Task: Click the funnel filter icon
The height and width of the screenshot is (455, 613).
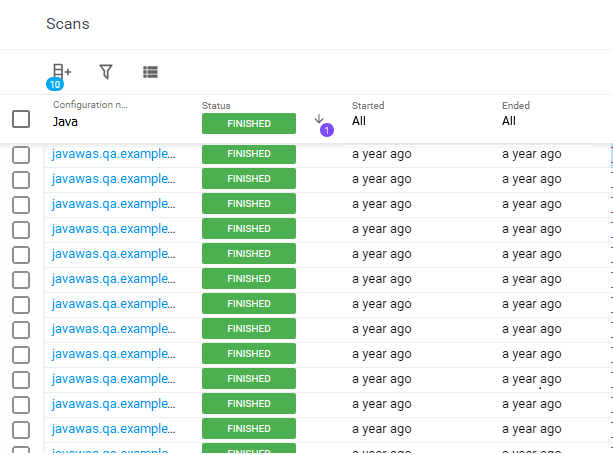Action: pos(106,72)
